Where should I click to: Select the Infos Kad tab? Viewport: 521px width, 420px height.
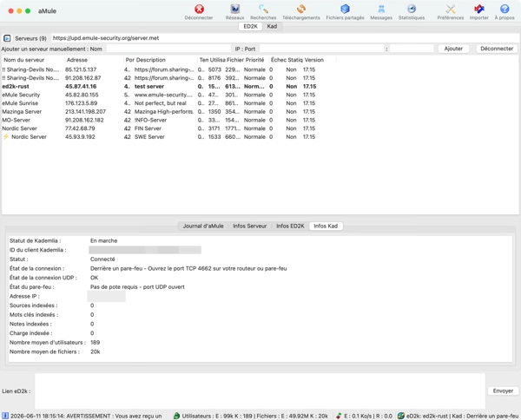pos(326,226)
